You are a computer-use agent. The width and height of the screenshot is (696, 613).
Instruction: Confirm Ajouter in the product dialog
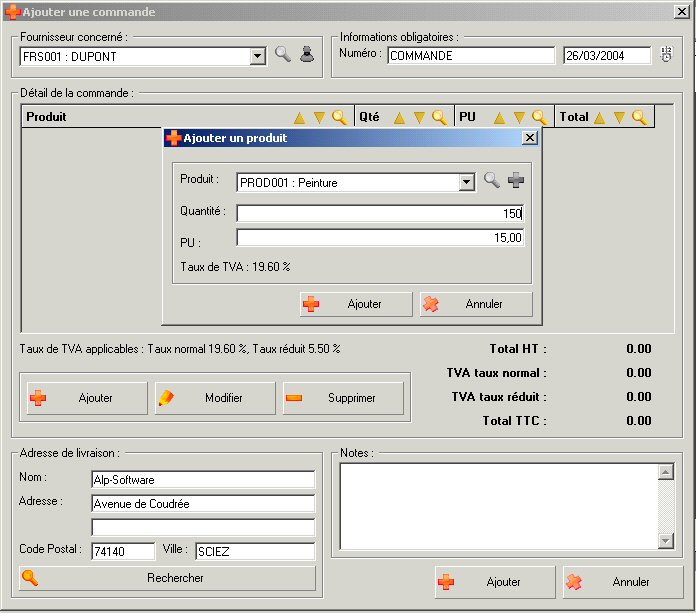pos(356,304)
